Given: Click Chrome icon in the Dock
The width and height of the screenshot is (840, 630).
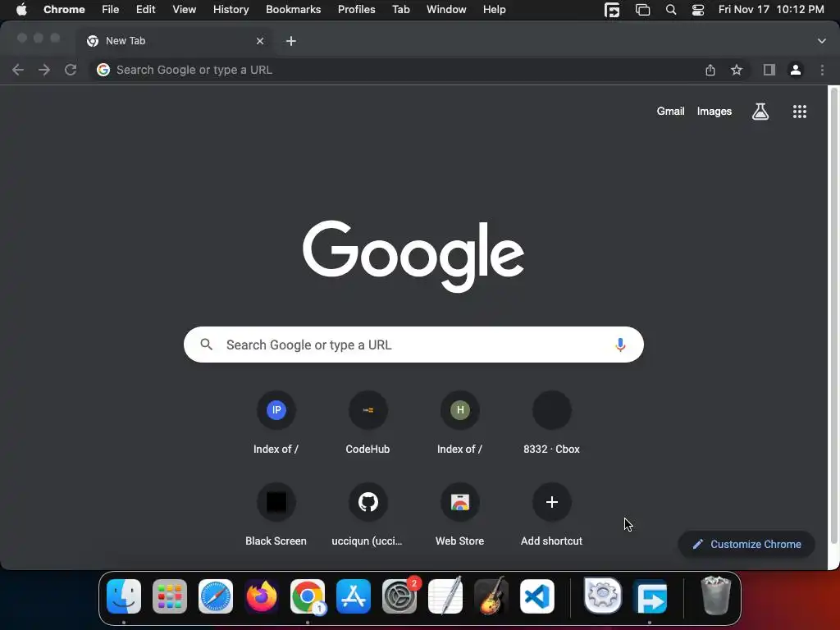Looking at the screenshot, I should pos(308,596).
